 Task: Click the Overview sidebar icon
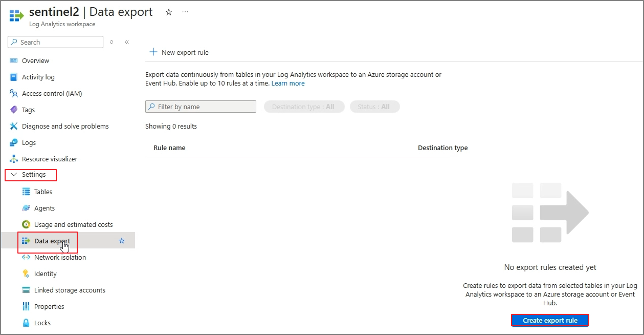14,60
